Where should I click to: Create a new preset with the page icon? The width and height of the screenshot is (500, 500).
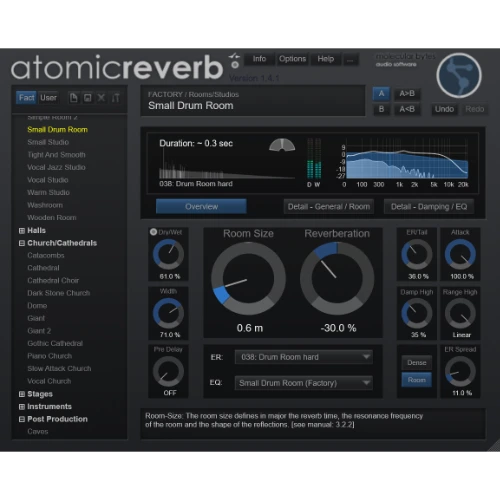(73, 98)
